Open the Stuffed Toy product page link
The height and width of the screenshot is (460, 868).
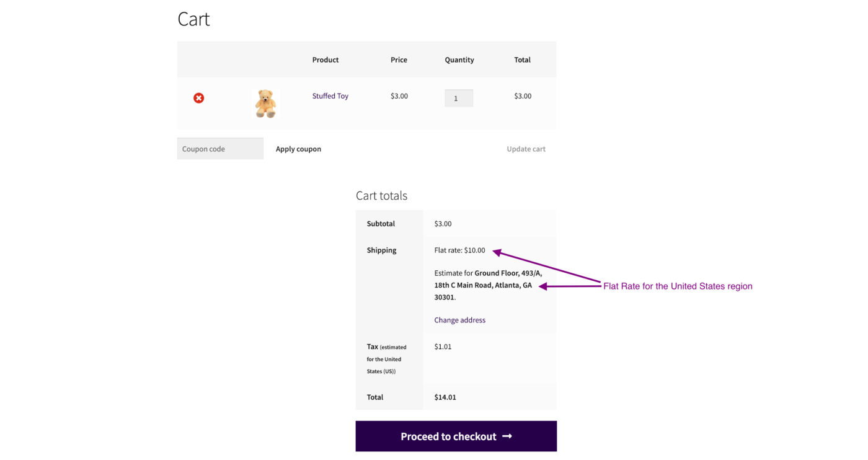[x=330, y=96]
